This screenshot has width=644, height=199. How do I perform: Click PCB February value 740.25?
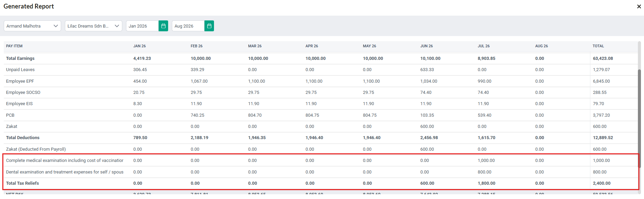(197, 115)
